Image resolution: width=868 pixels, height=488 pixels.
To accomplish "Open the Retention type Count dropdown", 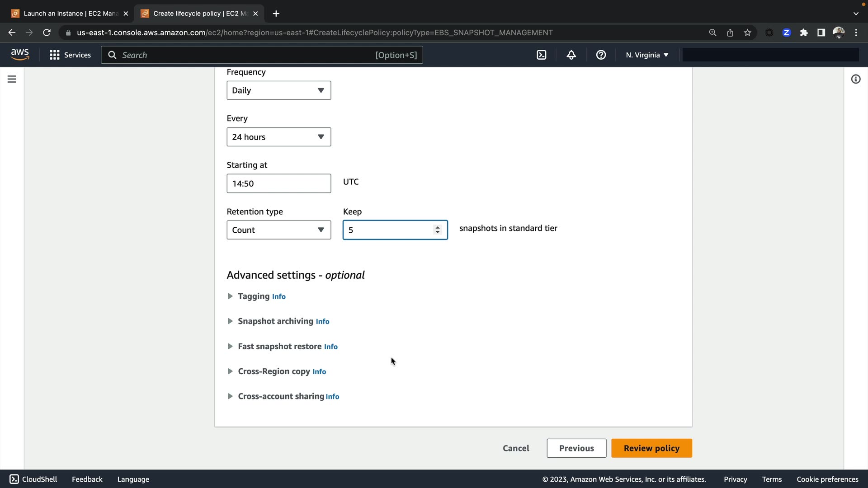I will [x=278, y=230].
